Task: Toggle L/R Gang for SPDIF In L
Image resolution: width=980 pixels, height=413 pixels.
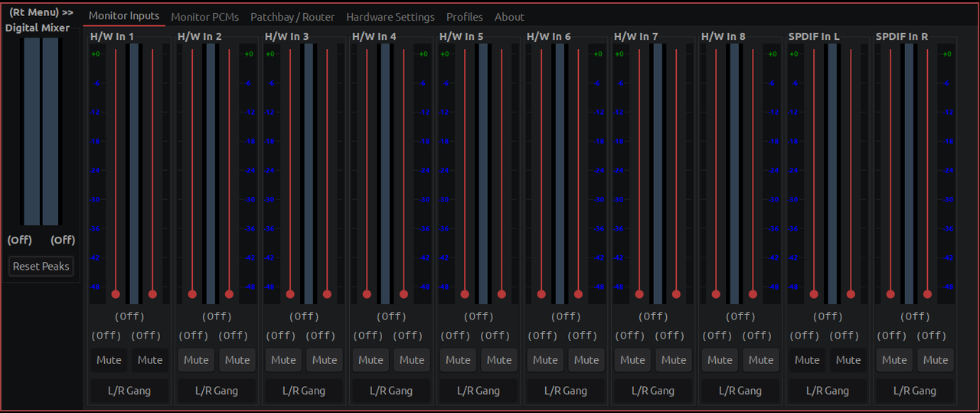Action: click(x=828, y=391)
